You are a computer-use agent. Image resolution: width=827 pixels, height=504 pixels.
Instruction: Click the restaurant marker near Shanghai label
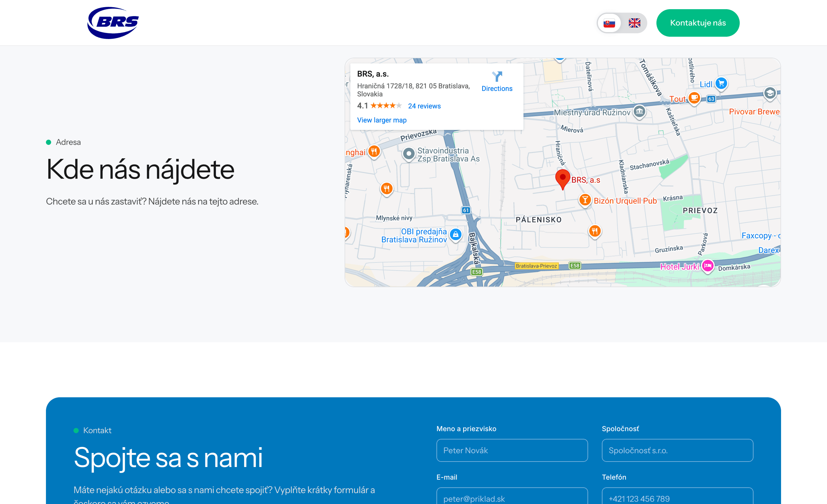(374, 151)
